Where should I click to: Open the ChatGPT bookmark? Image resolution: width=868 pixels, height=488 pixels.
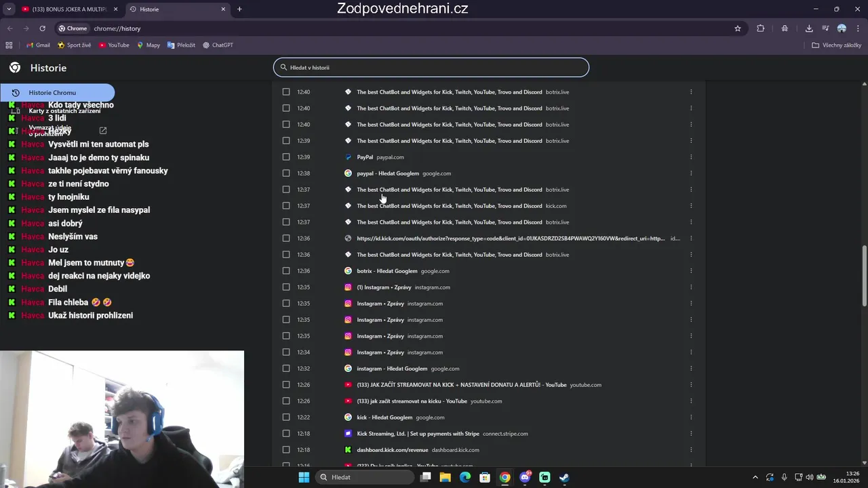pos(218,45)
